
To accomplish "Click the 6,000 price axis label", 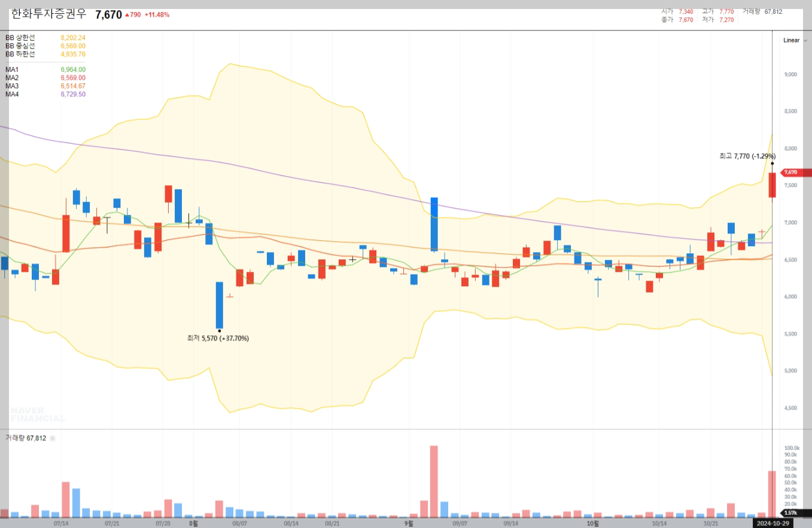I will [x=790, y=297].
